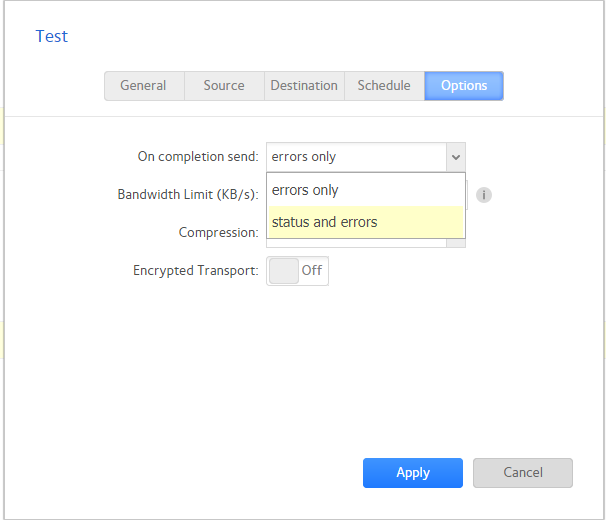Select the Options tab

(x=464, y=86)
